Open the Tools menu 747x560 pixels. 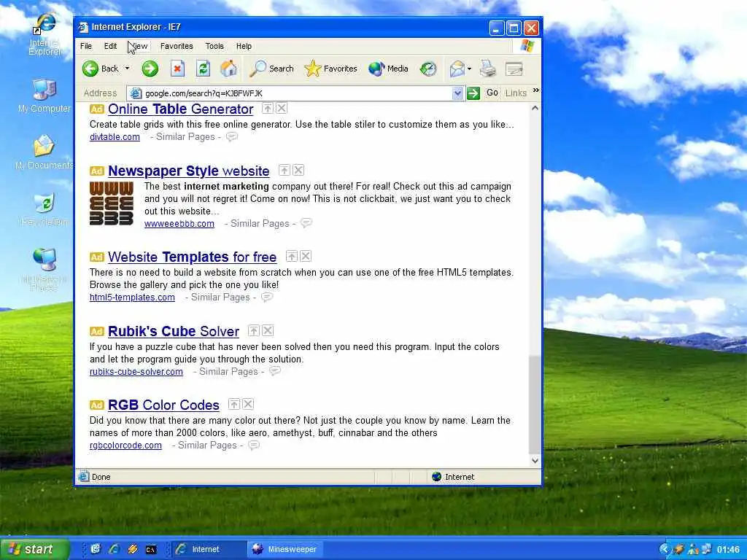(x=214, y=46)
